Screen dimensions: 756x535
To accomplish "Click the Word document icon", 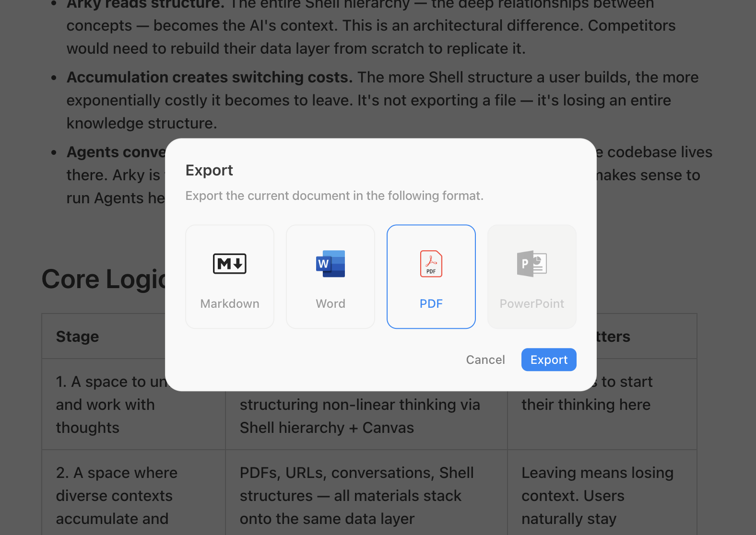I will (x=331, y=264).
